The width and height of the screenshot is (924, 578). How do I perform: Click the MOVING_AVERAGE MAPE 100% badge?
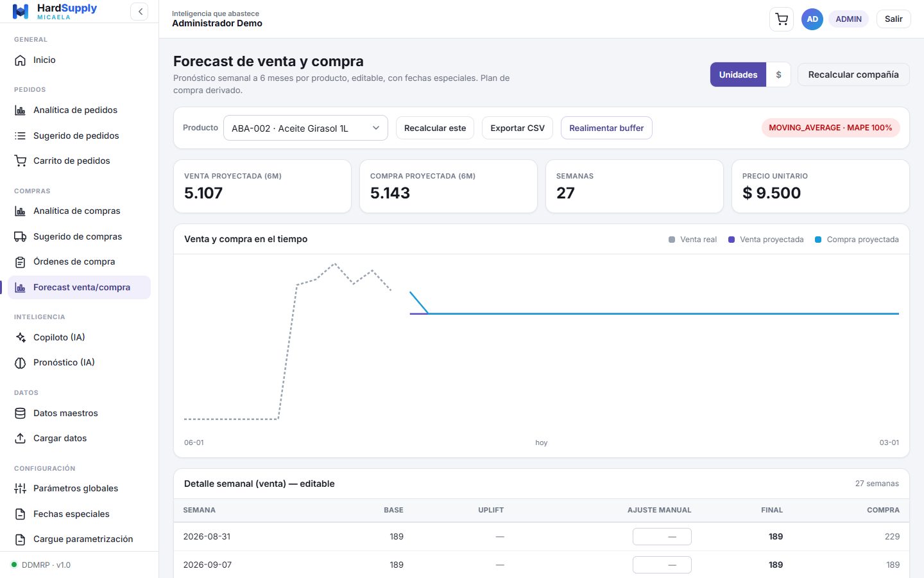click(x=830, y=128)
